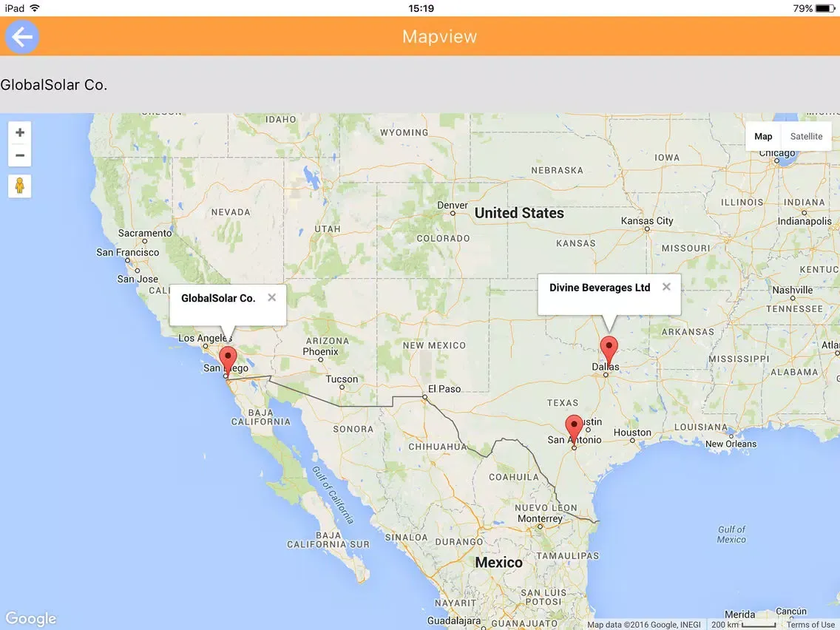Open the Terms of Use link
Viewport: 840px width, 630px height.
pyautogui.click(x=810, y=625)
